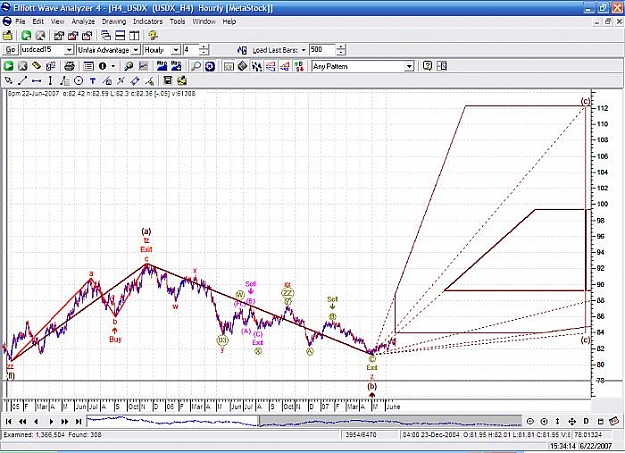Viewport: 625px width, 453px height.
Task: Expand the Unfair Advantage data source dropdown
Action: (136, 50)
